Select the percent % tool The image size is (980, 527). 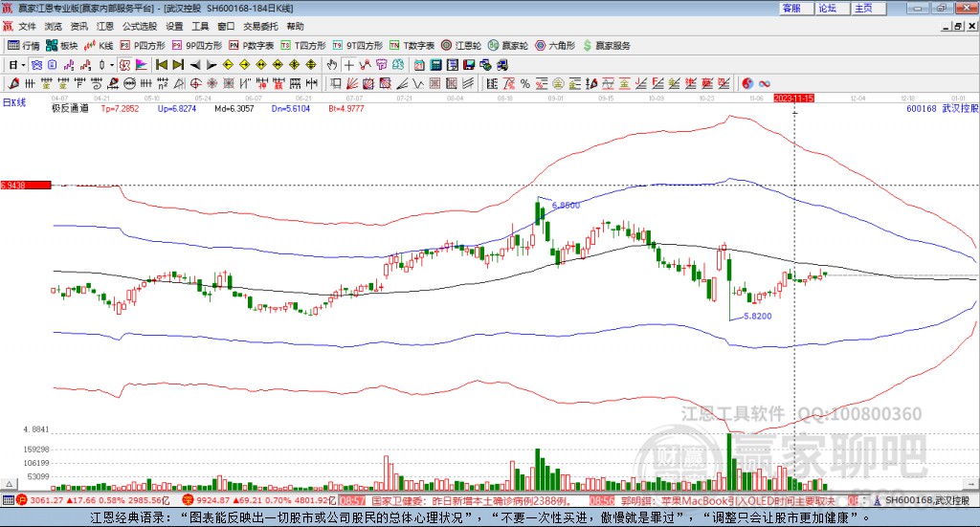(x=525, y=83)
